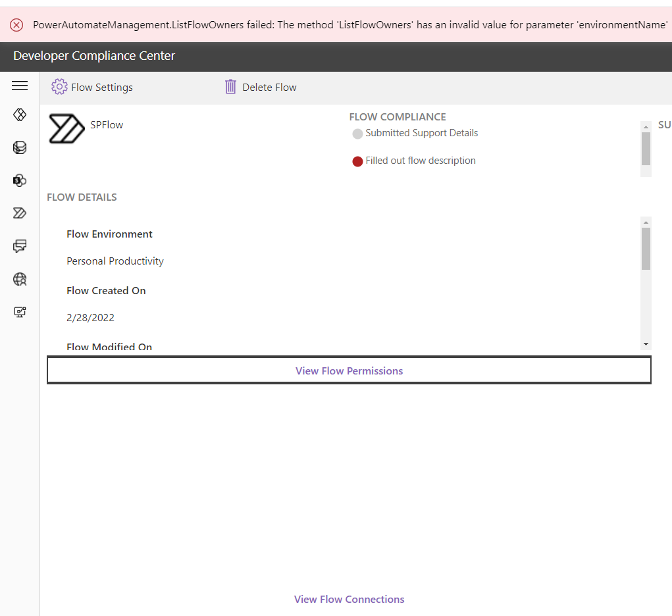Image resolution: width=672 pixels, height=616 pixels.
Task: Open Flow Settings from the toolbar
Action: tap(91, 86)
